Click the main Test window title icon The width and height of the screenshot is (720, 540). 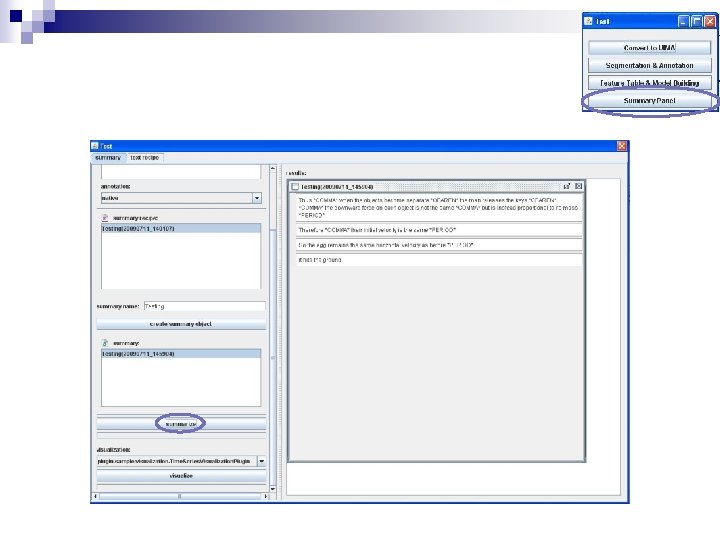(x=95, y=146)
